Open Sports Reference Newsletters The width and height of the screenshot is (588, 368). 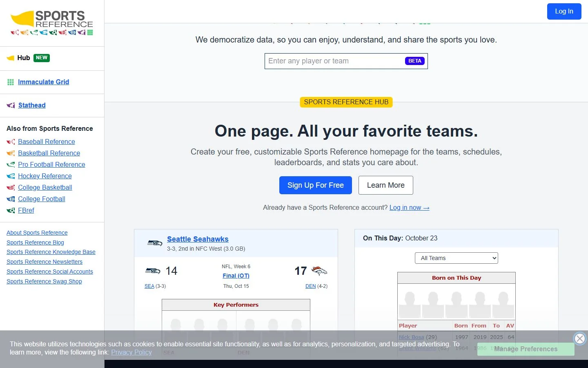coord(45,262)
